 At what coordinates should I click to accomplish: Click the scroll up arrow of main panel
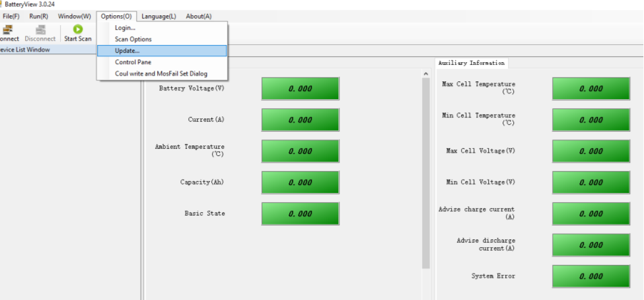[x=425, y=74]
